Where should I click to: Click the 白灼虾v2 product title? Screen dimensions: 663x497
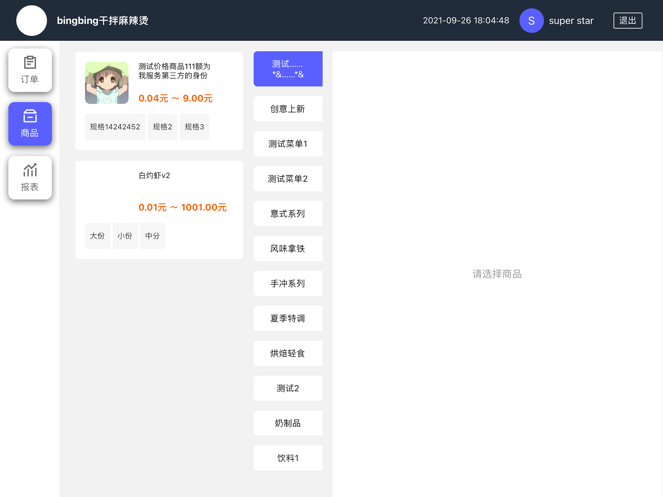click(154, 176)
